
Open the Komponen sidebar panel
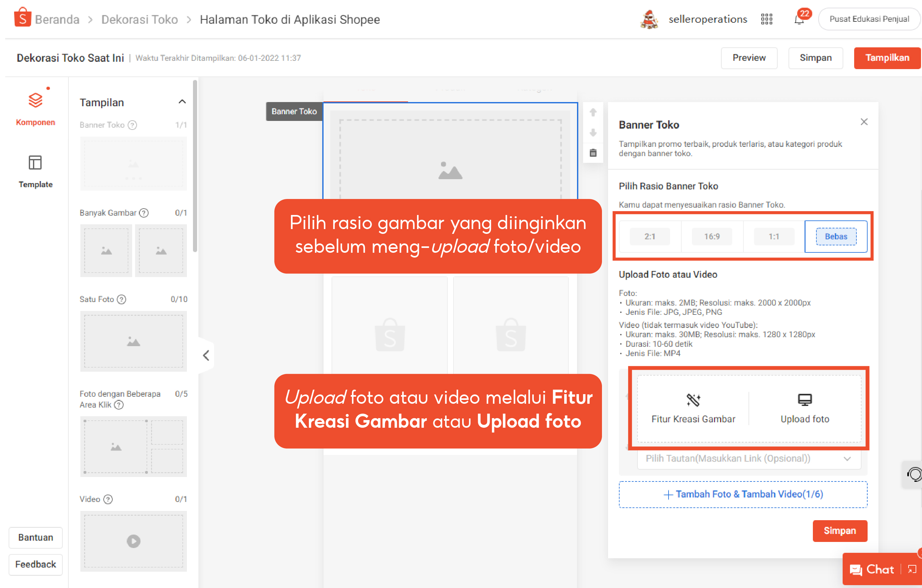point(35,109)
